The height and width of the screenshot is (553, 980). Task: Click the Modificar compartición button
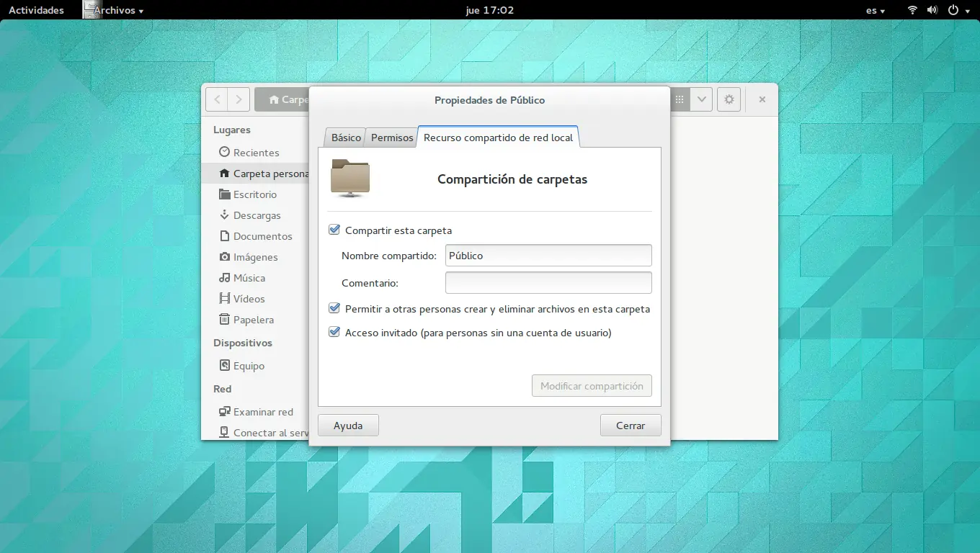[x=592, y=386]
